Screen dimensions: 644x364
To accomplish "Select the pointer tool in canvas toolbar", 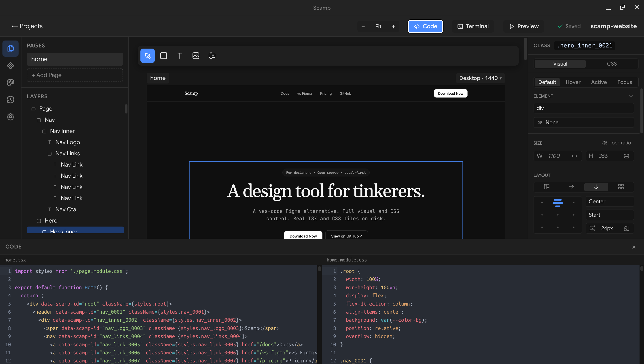I will point(148,56).
